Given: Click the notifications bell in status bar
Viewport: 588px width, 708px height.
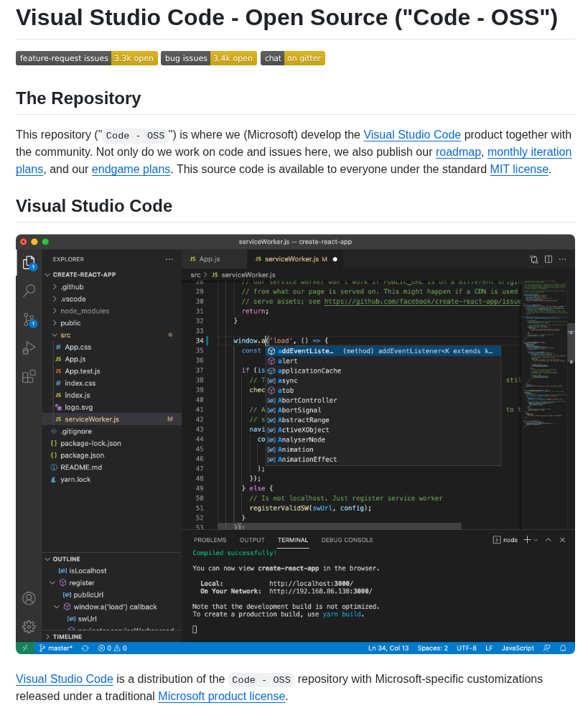Looking at the screenshot, I should 563,648.
